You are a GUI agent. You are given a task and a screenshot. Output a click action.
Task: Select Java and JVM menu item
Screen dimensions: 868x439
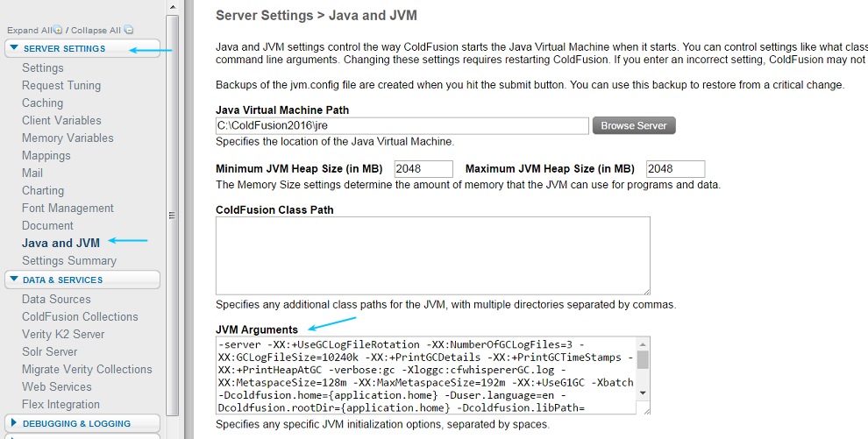pos(60,244)
